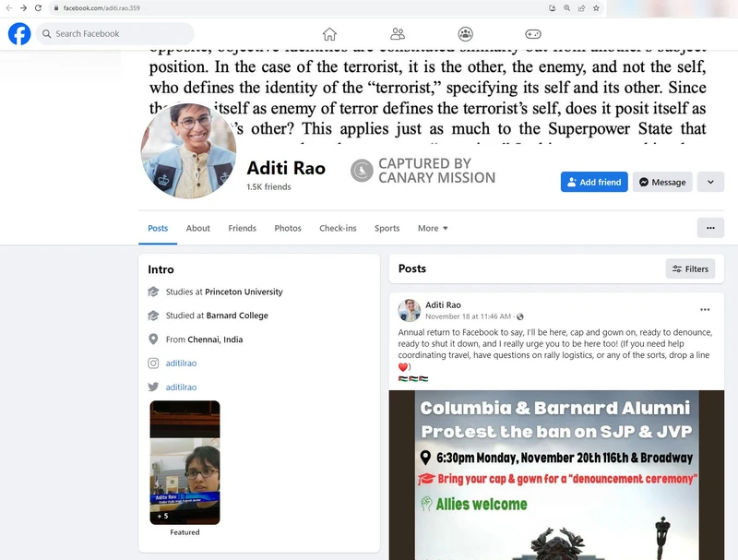Image resolution: width=738 pixels, height=560 pixels.
Task: Open the Home feed icon
Action: click(329, 34)
